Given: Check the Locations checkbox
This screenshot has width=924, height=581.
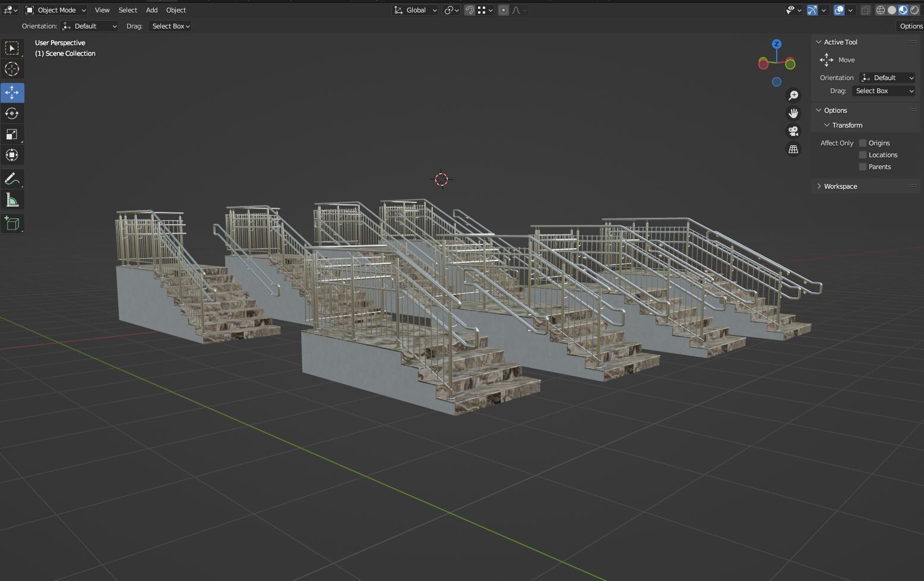Looking at the screenshot, I should point(862,154).
